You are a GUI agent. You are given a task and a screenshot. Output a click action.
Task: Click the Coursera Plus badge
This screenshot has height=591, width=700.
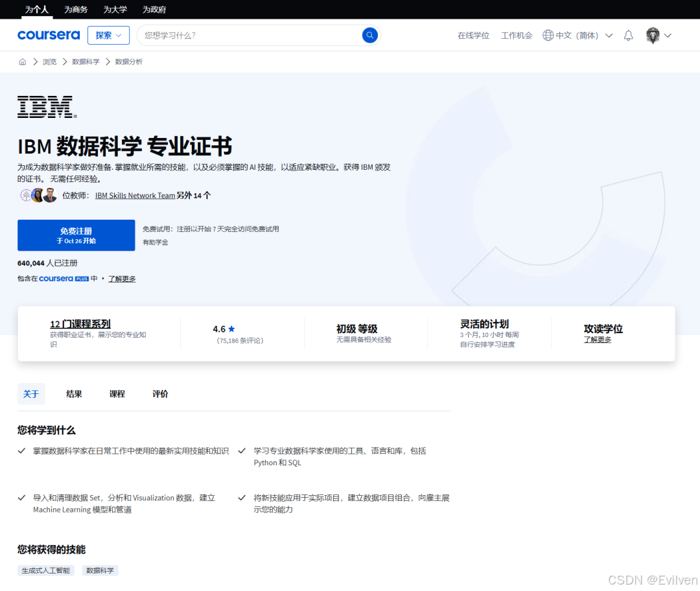coord(64,279)
